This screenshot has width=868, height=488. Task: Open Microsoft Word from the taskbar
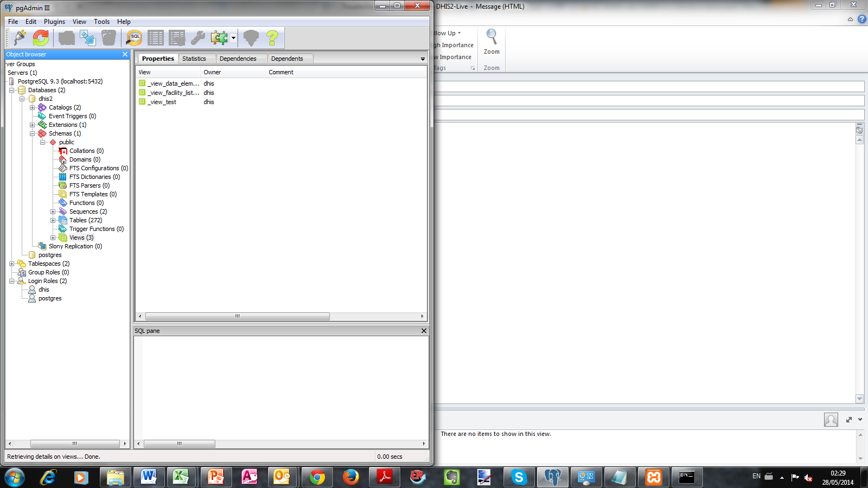coord(148,477)
